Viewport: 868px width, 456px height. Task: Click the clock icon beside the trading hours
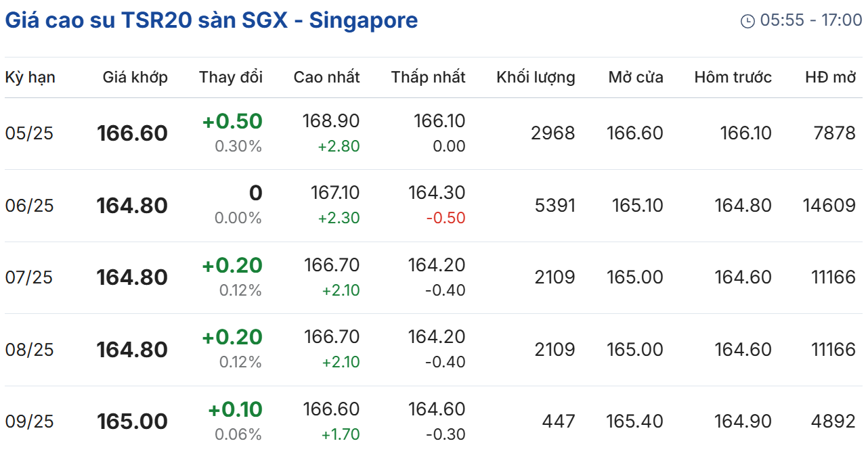747,22
